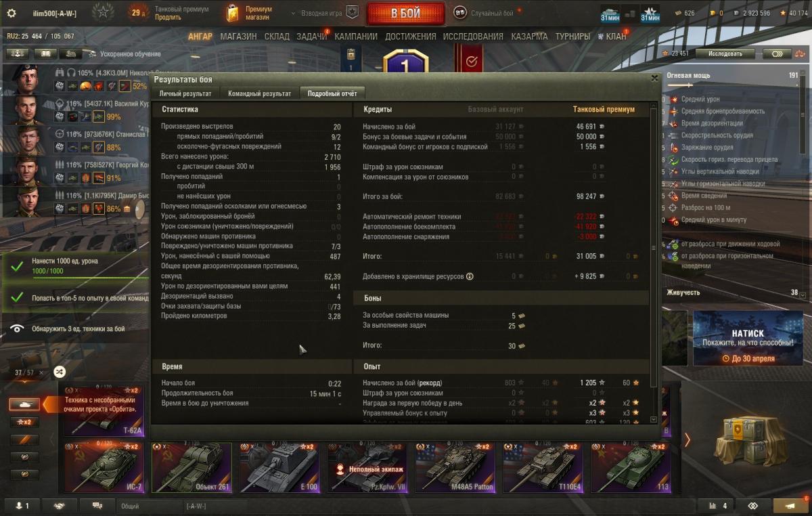The width and height of the screenshot is (812, 516).
Task: Select the Объект 261 tank in carousel
Action: tap(191, 467)
